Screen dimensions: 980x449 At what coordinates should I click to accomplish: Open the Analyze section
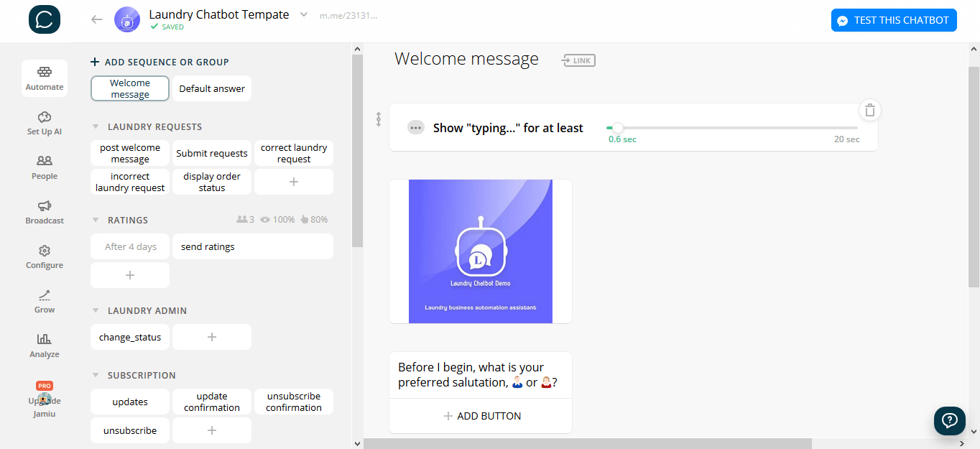click(45, 346)
